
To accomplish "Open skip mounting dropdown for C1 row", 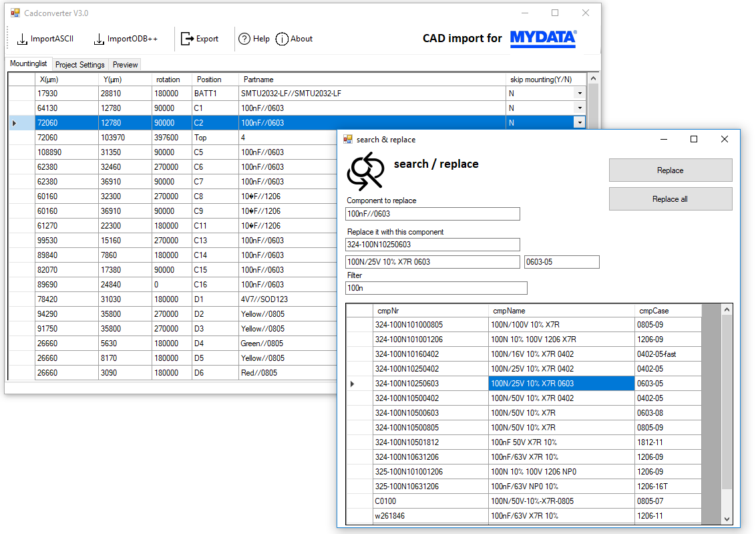I will (x=580, y=108).
